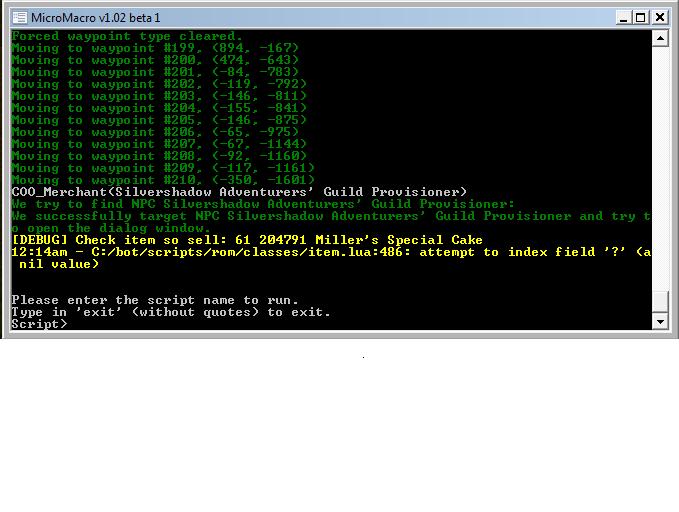Click the [DEBUG] Miller's Special Cake line
This screenshot has width=679, height=512.
coord(247,240)
